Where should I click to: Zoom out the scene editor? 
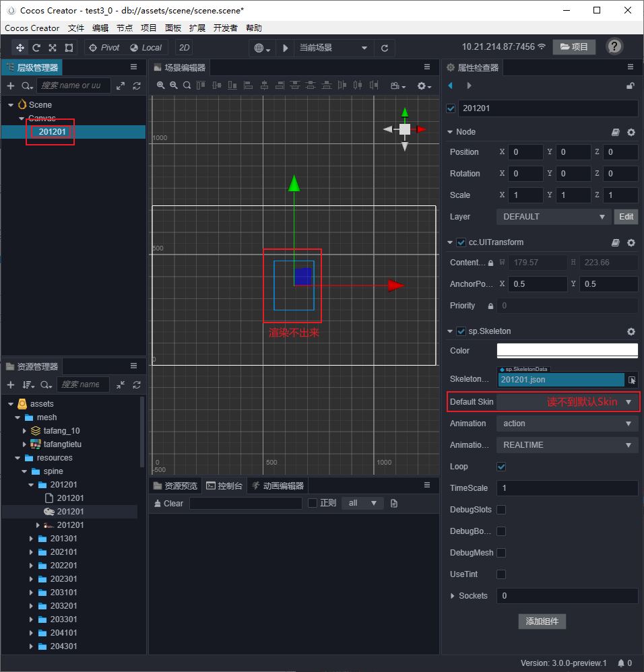point(174,86)
